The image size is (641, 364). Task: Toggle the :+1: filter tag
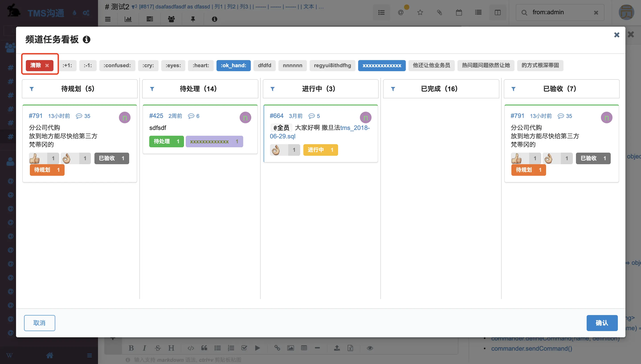tap(67, 65)
